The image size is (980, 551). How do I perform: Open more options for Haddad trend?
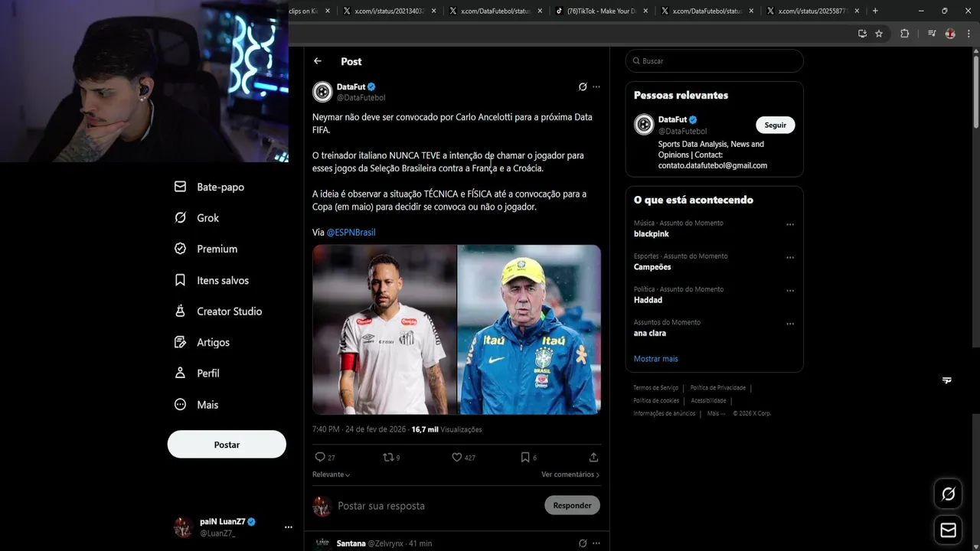click(790, 291)
